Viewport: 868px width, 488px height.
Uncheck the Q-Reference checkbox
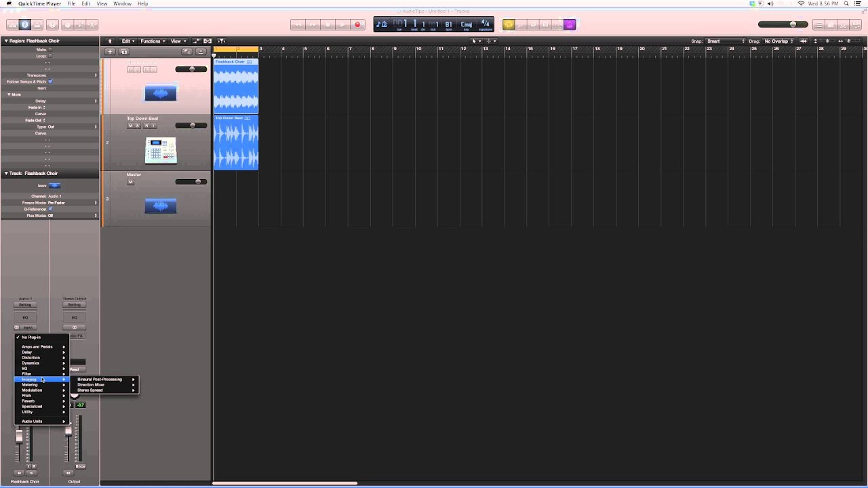[50, 209]
